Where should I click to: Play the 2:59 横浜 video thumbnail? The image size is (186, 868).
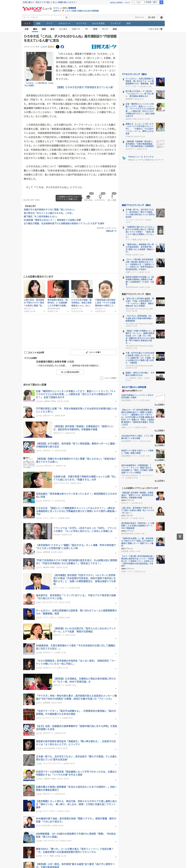160,376
